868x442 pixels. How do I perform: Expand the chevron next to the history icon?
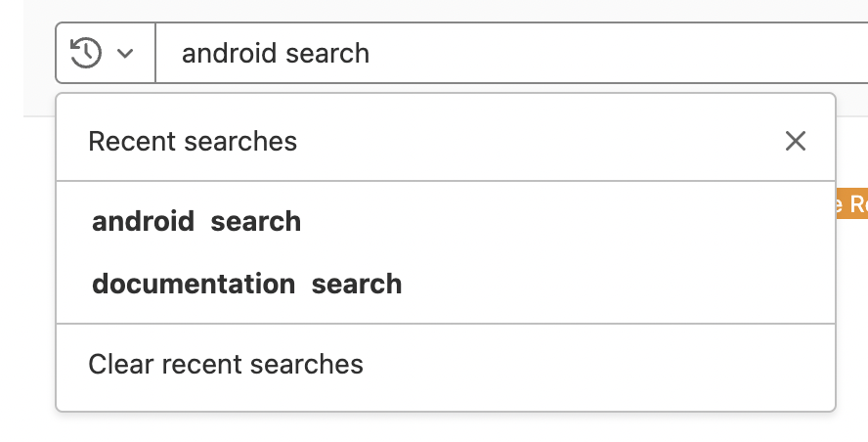(x=125, y=53)
